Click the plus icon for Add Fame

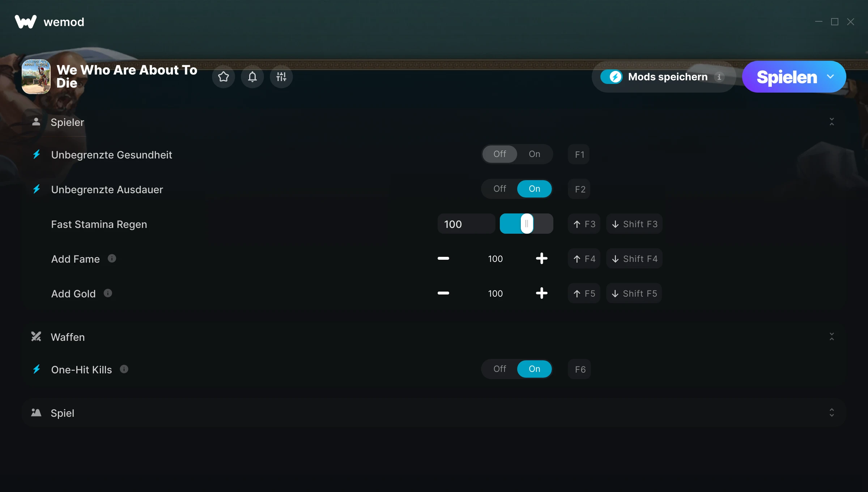click(541, 258)
